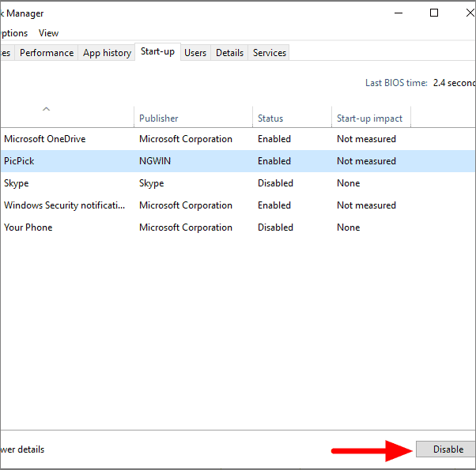The width and height of the screenshot is (476, 470).
Task: Switch to the Performance tab
Action: pyautogui.click(x=47, y=53)
